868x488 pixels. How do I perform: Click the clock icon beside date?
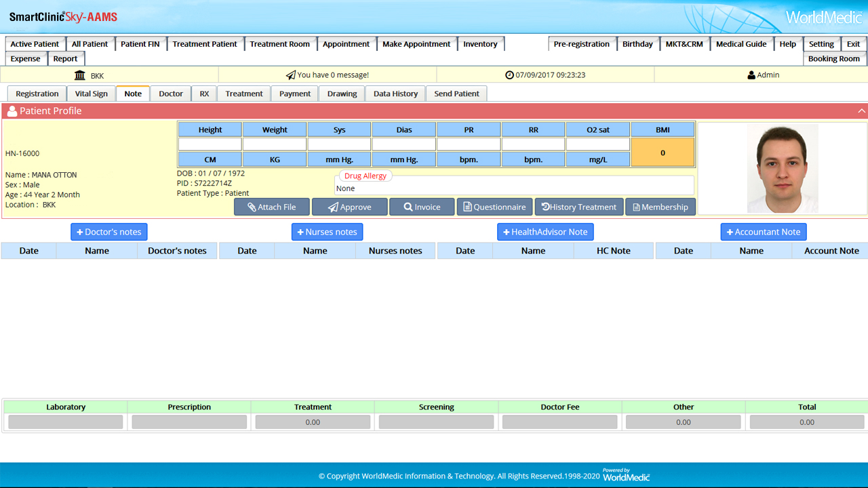point(509,75)
